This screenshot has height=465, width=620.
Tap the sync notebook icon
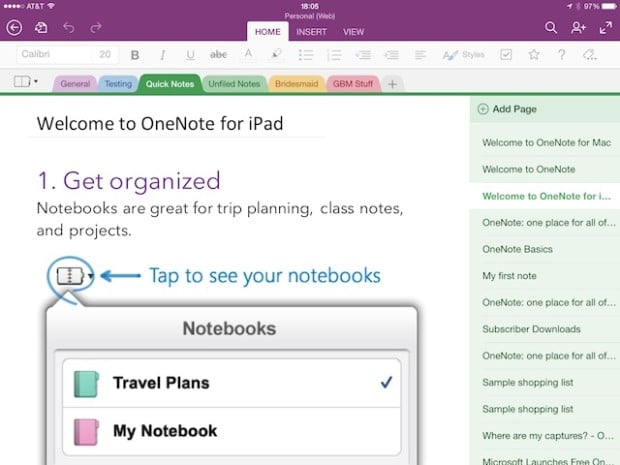point(41,28)
